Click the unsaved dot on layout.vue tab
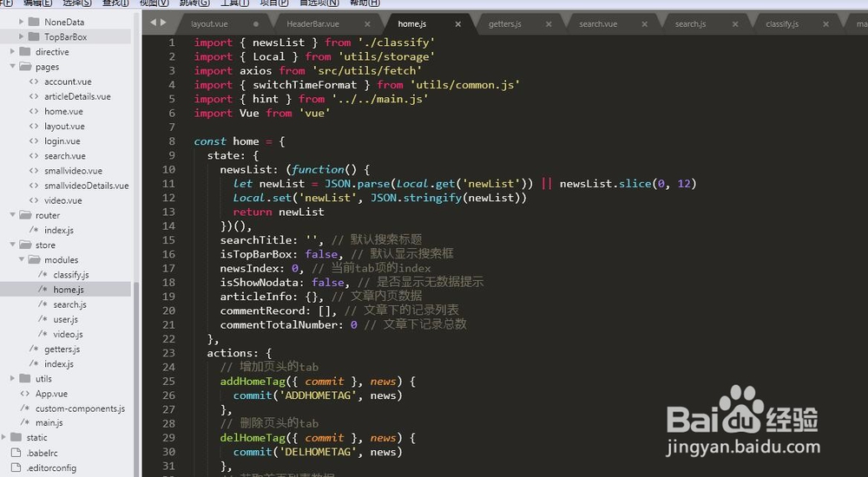Screen dimensions: 868x477 pyautogui.click(x=256, y=24)
